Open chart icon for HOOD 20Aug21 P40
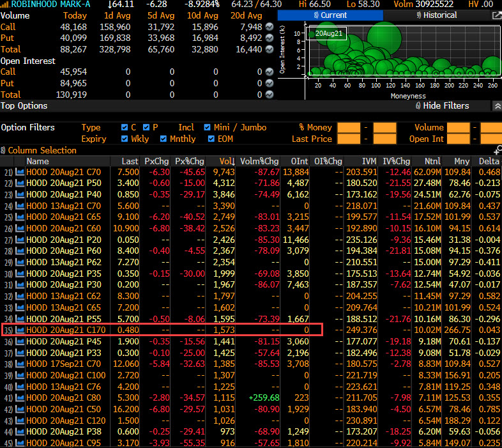 (x=20, y=194)
